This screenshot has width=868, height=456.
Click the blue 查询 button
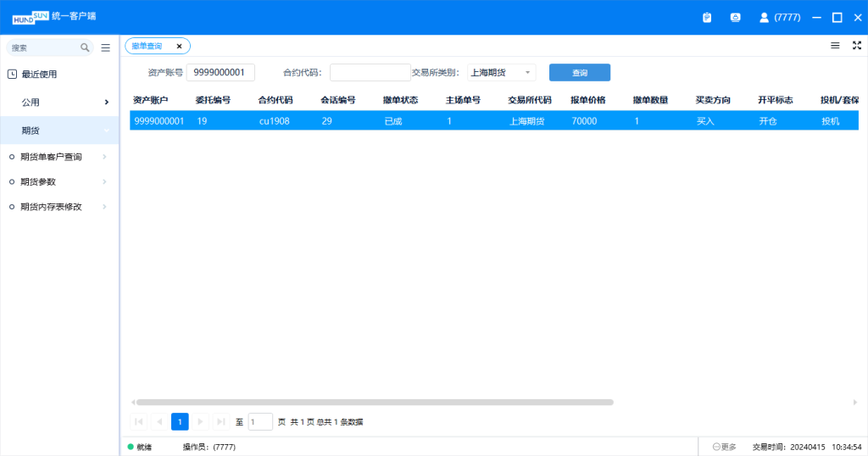coord(579,73)
